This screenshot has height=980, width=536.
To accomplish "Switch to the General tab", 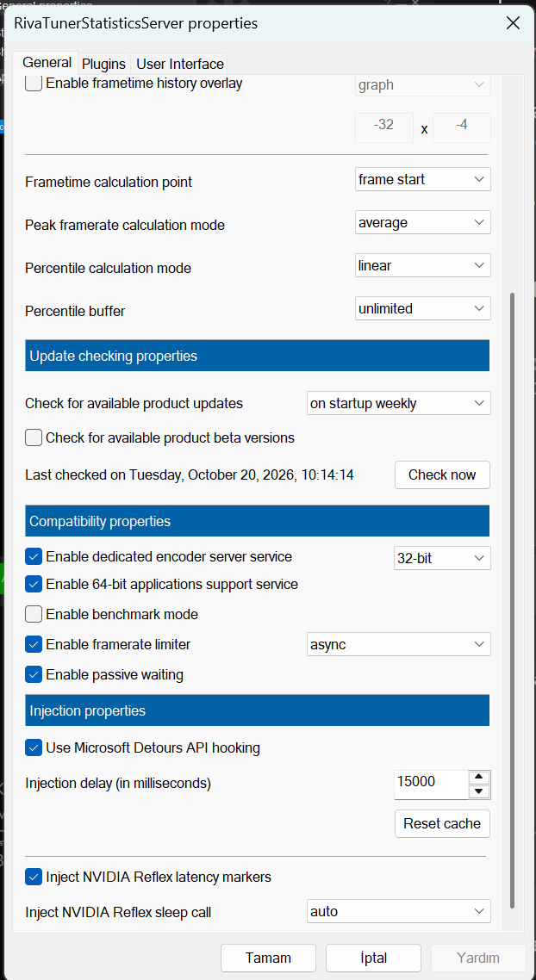I will [47, 63].
